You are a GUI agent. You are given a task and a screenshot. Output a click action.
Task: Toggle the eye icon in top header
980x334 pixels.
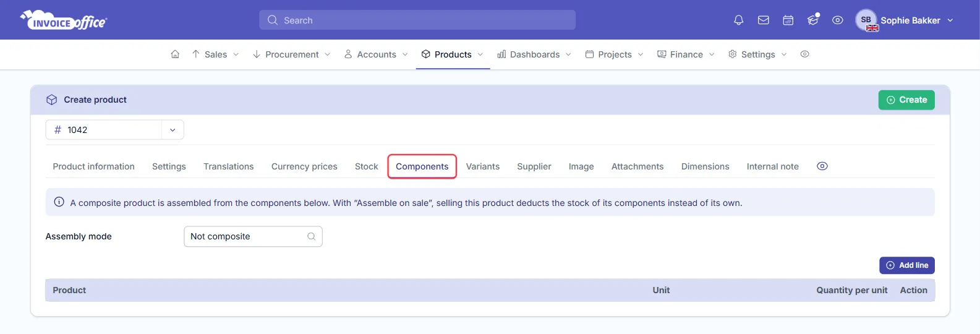click(837, 20)
